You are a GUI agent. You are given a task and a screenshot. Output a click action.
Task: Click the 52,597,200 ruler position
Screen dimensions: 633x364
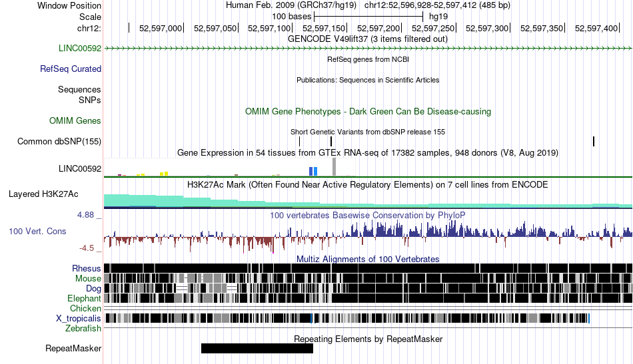pyautogui.click(x=378, y=28)
